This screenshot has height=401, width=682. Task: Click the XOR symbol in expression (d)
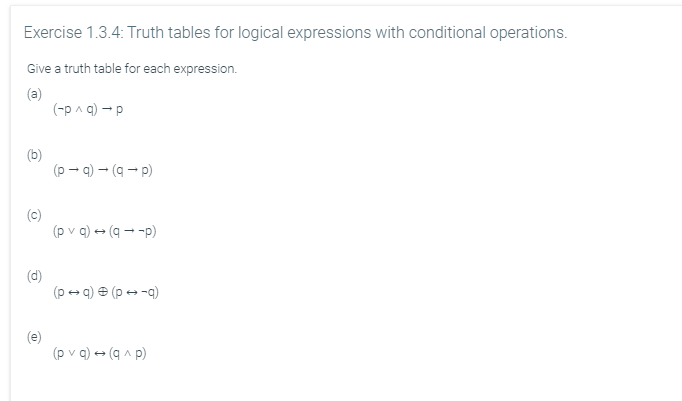(103, 291)
